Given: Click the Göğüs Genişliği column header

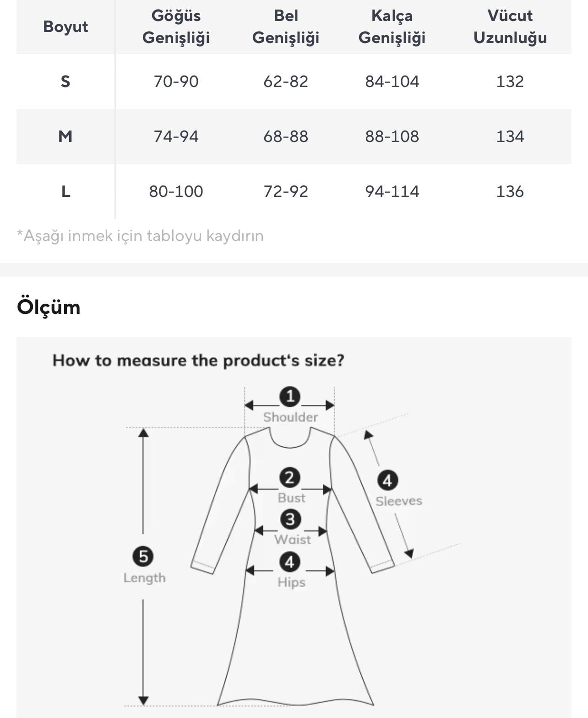Looking at the screenshot, I should tap(176, 27).
